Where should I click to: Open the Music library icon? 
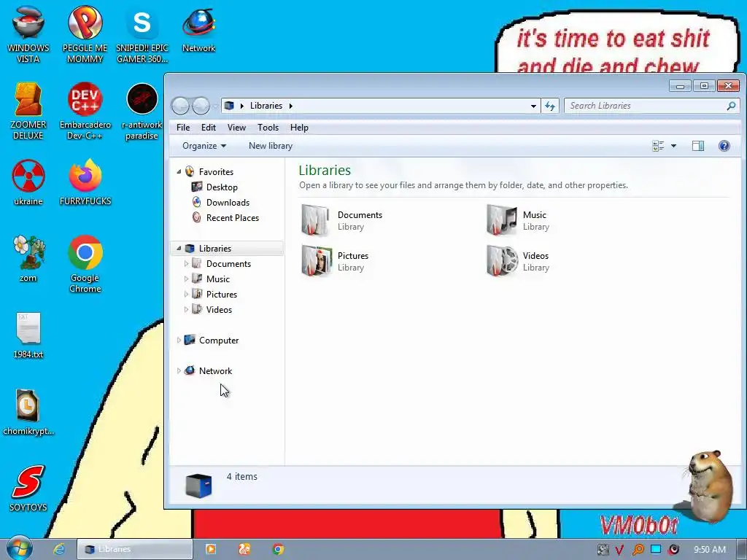coord(501,220)
